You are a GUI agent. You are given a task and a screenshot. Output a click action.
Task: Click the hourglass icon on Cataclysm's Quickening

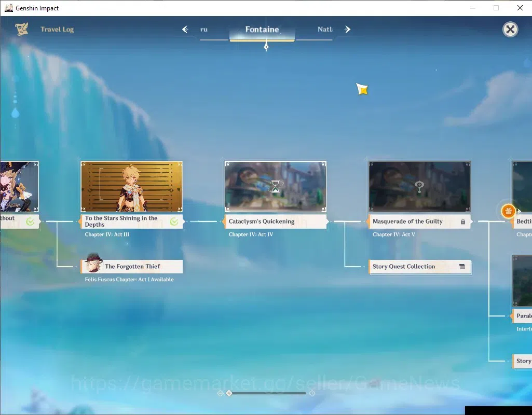(276, 186)
